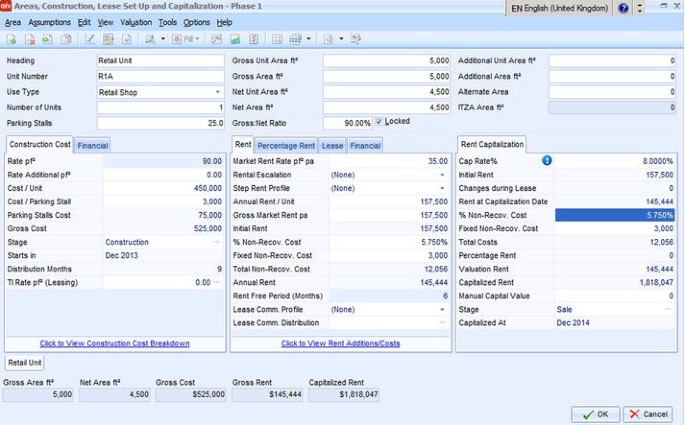Switch to the Percentage Rent tab
Image resolution: width=685 pixels, height=425 pixels.
(287, 145)
